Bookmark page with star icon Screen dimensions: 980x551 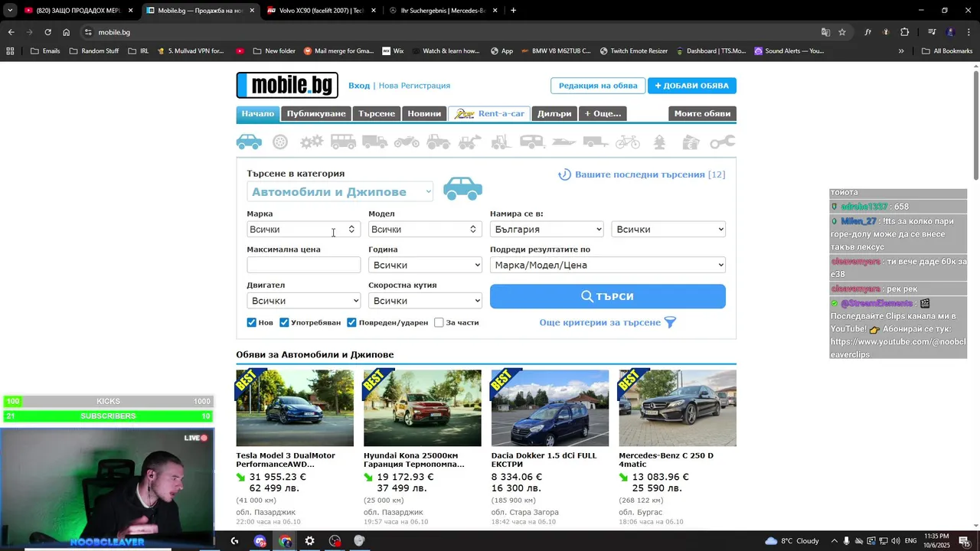(x=842, y=32)
